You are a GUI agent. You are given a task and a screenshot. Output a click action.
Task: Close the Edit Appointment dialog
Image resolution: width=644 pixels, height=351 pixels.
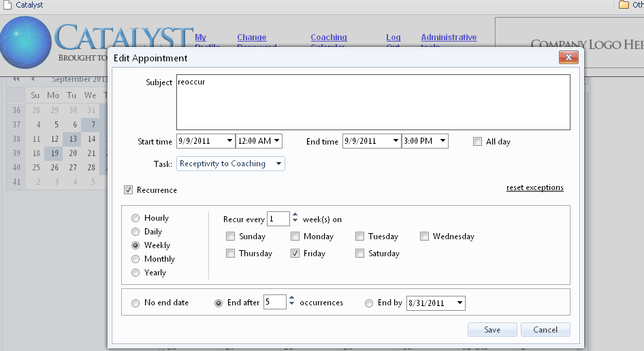pyautogui.click(x=568, y=58)
